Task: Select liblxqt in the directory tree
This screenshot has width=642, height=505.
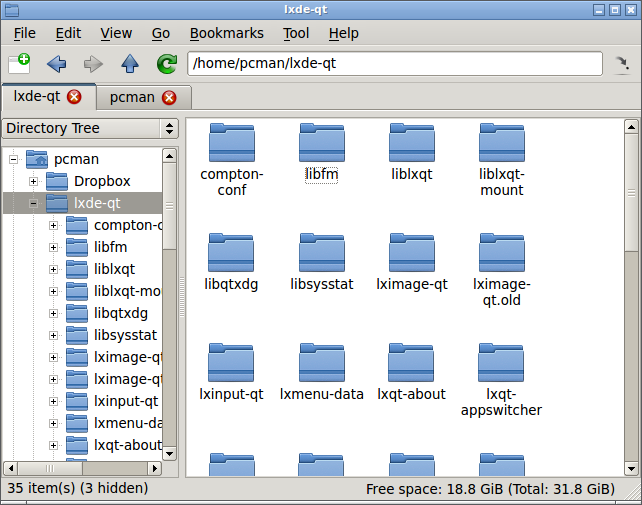Action: pos(114,269)
